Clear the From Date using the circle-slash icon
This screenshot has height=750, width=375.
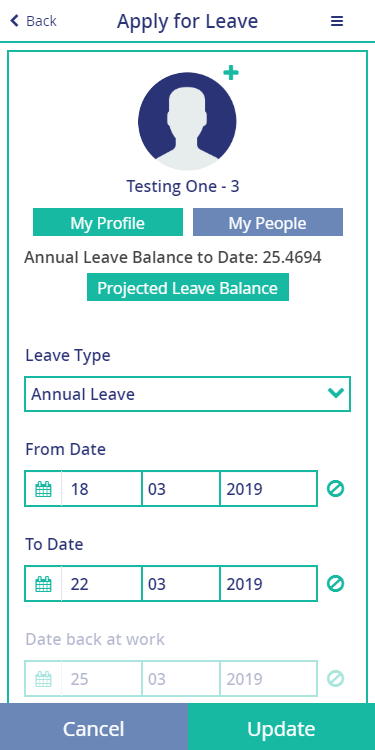coord(335,489)
